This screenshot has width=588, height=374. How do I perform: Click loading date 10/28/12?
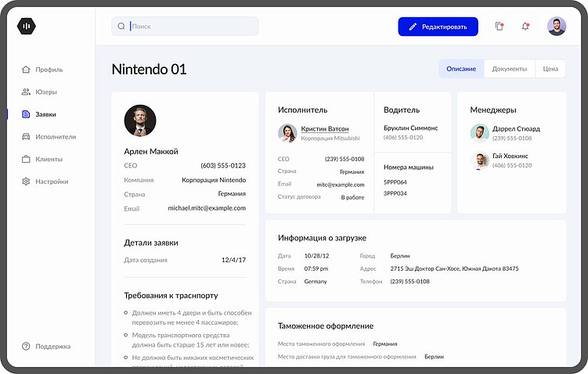pos(316,256)
